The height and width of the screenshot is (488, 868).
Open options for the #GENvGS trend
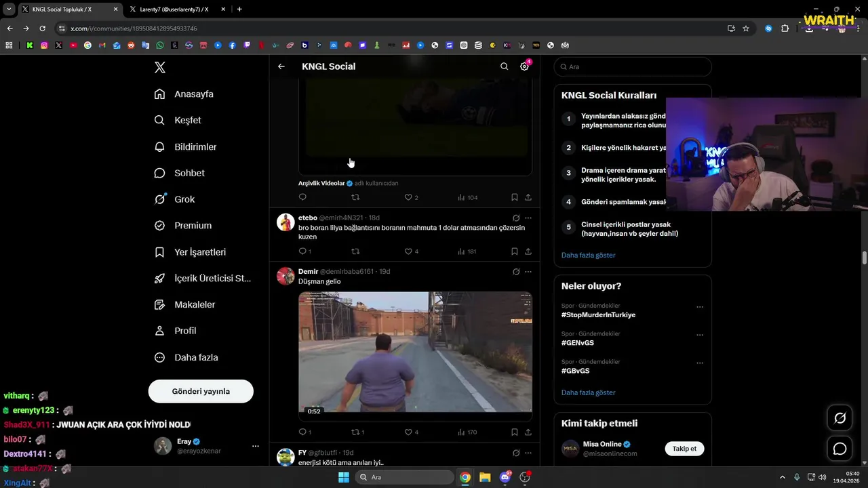click(x=700, y=335)
